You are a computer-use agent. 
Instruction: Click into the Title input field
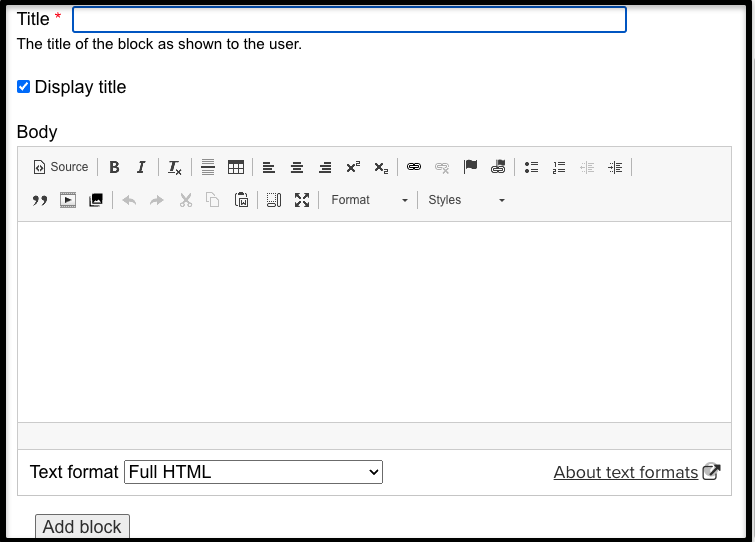pyautogui.click(x=349, y=19)
